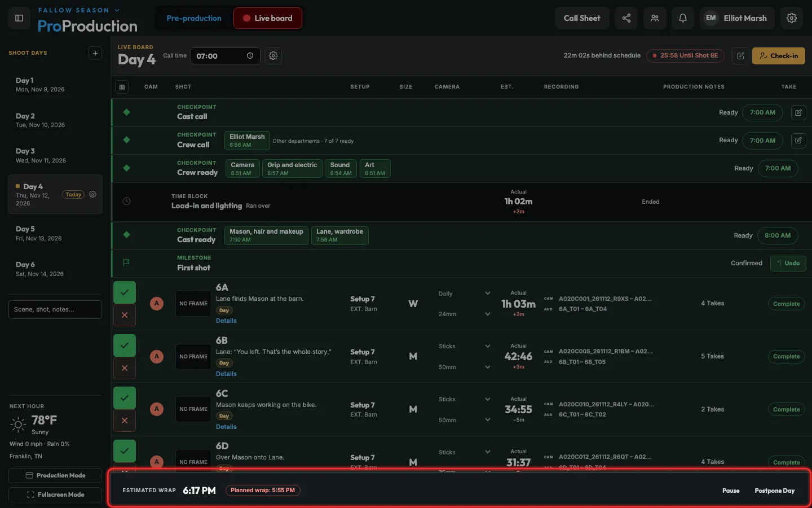Open the Fallow Season project dropdown
This screenshot has height=508, width=812.
(79, 10)
